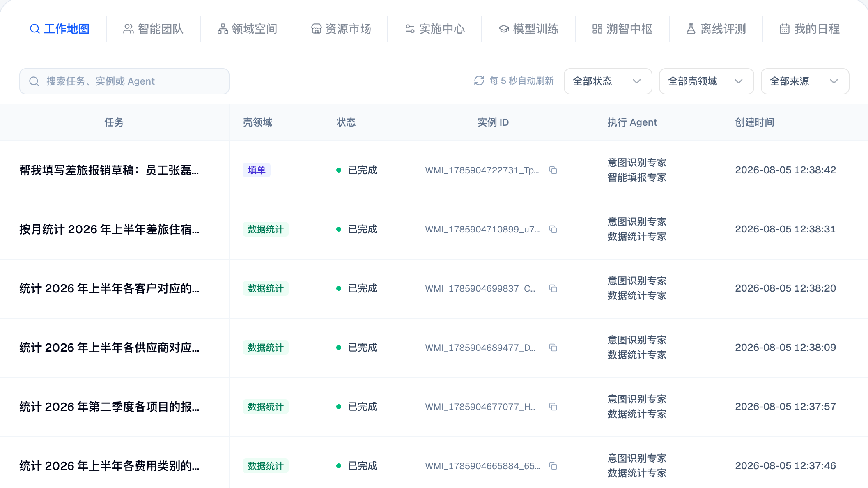
Task: Copy instance ID WMI_1785904710899
Action: tap(553, 229)
